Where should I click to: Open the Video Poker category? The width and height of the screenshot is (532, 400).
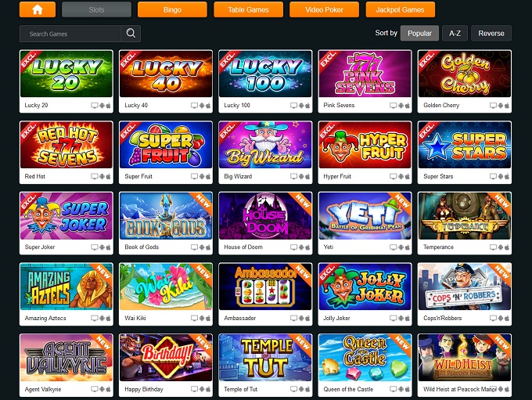324,9
